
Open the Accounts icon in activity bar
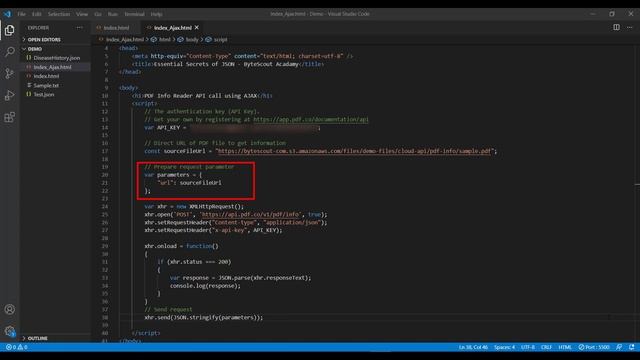point(9,309)
